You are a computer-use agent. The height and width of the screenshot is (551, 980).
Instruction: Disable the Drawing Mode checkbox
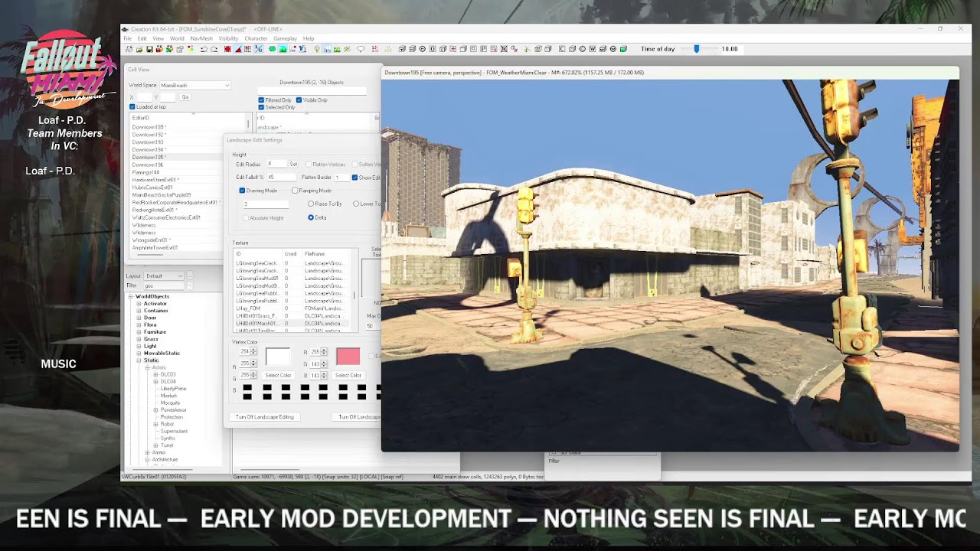point(242,191)
